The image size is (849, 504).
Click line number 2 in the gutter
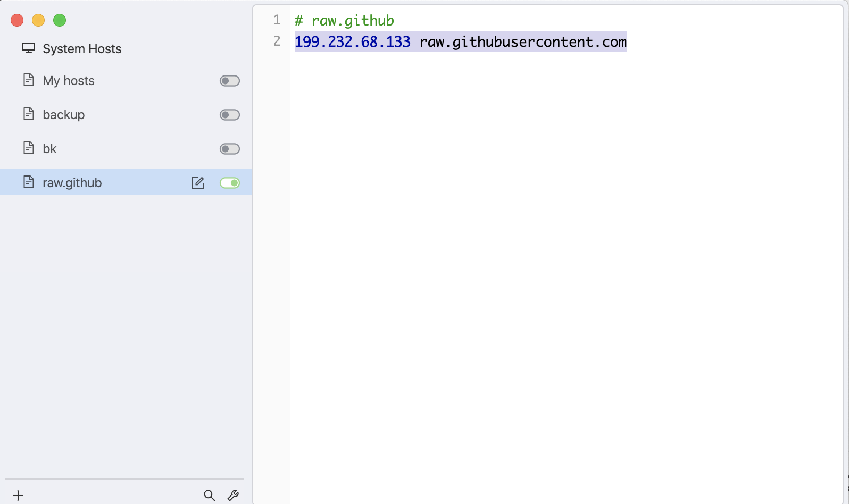tap(277, 41)
